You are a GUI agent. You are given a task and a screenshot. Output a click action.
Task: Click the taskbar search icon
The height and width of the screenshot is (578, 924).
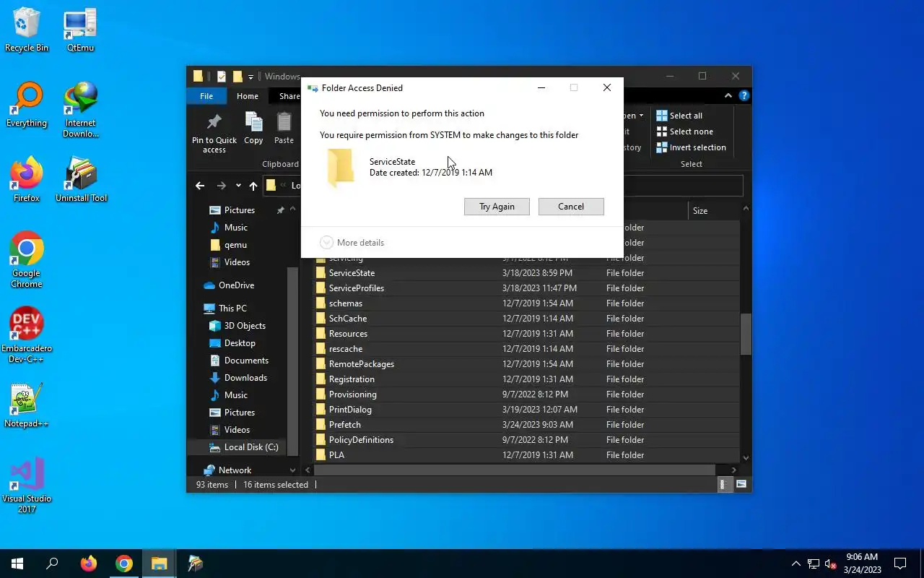(52, 564)
